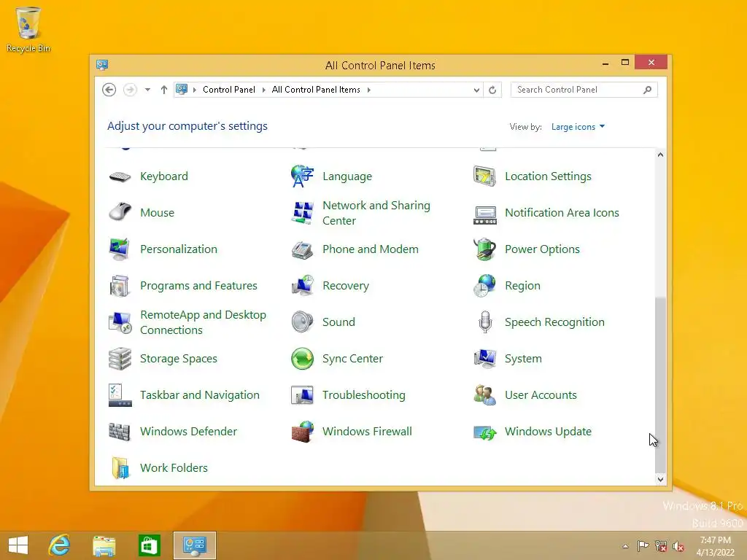The image size is (747, 560).
Task: Click Taskbar and Navigation icon
Action: pos(120,395)
